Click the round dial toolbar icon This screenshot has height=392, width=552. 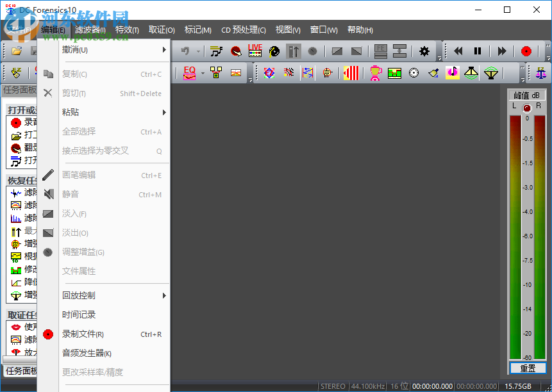tap(414, 73)
